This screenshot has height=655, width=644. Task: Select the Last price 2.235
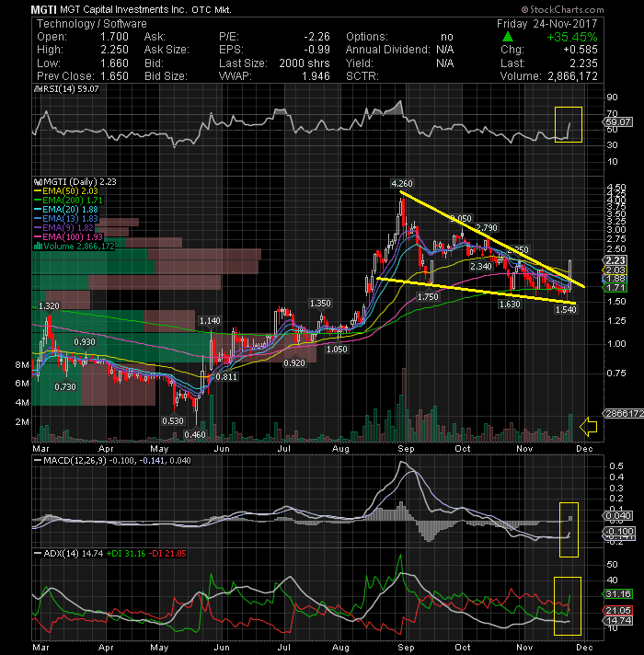584,63
